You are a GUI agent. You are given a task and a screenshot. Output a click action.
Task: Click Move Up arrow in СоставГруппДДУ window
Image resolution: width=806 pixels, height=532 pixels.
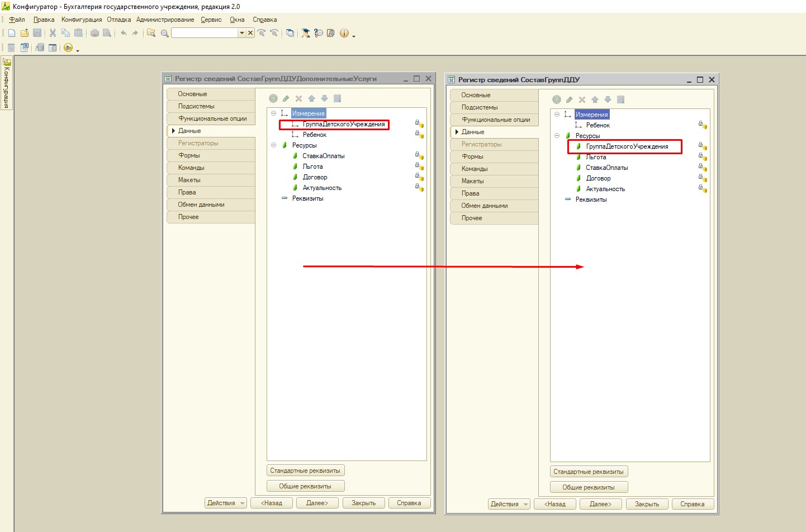[x=595, y=99]
